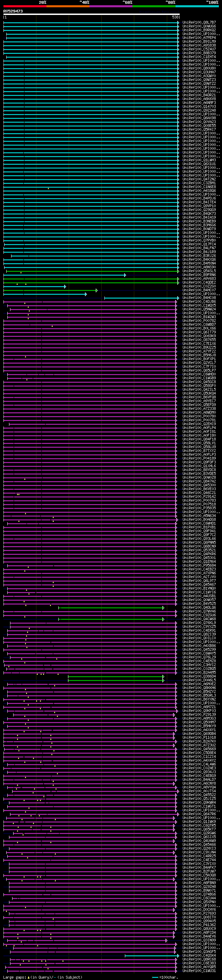The height and width of the screenshot is (980, 222).
Task: Open the UniRef100_C4QDE2 hit
Action: (x=199, y=283)
